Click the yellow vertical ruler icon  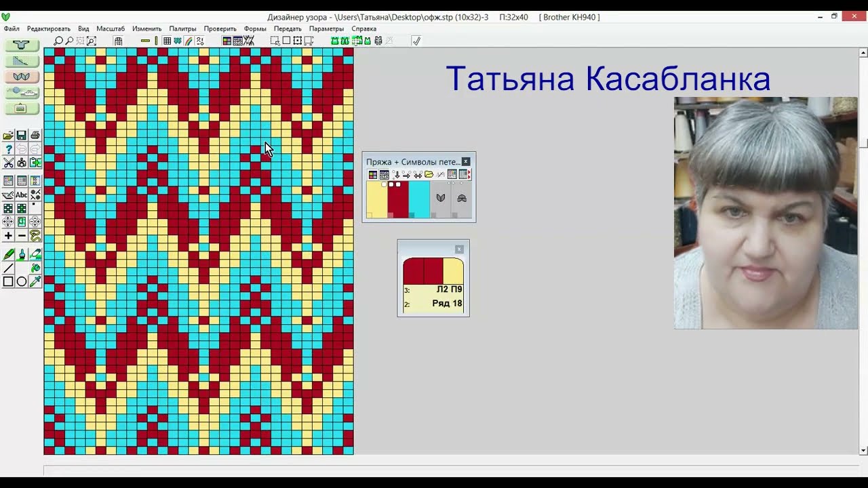tap(156, 41)
